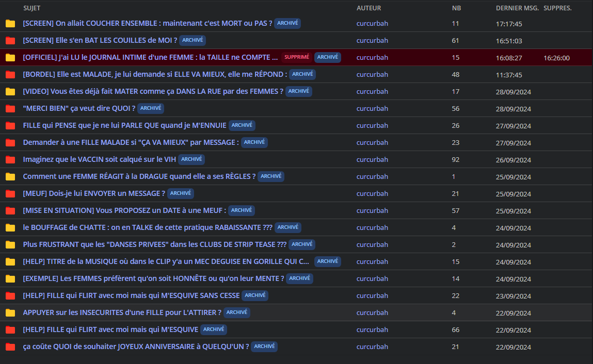Open topic '"MERCI BIEN" ça veut dire QUOI ?'
593x364 pixels.
point(79,108)
